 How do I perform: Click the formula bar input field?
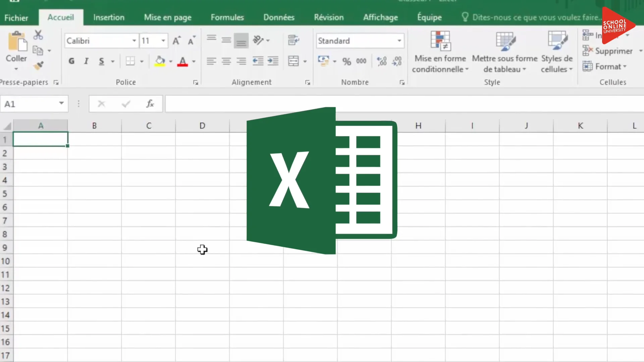[405, 104]
